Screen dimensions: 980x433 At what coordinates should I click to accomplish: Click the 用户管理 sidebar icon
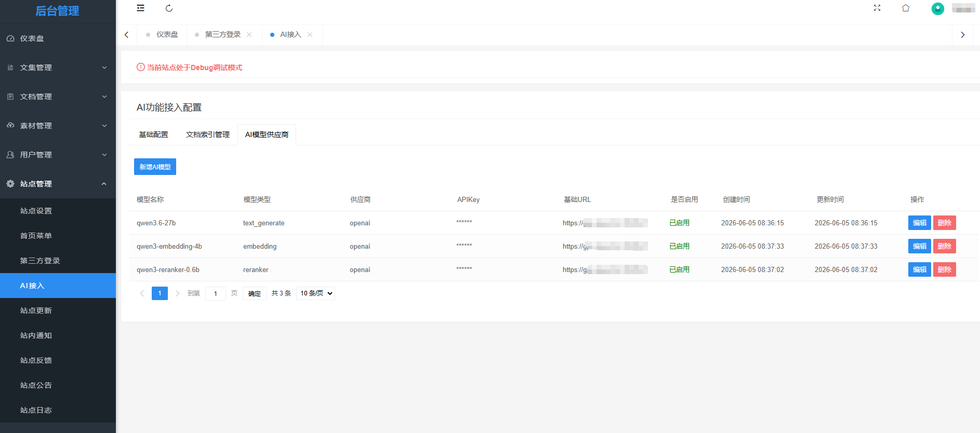(10, 155)
